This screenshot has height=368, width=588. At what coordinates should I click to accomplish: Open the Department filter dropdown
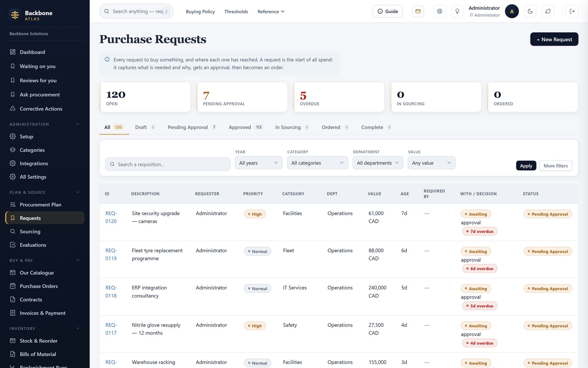[378, 163]
